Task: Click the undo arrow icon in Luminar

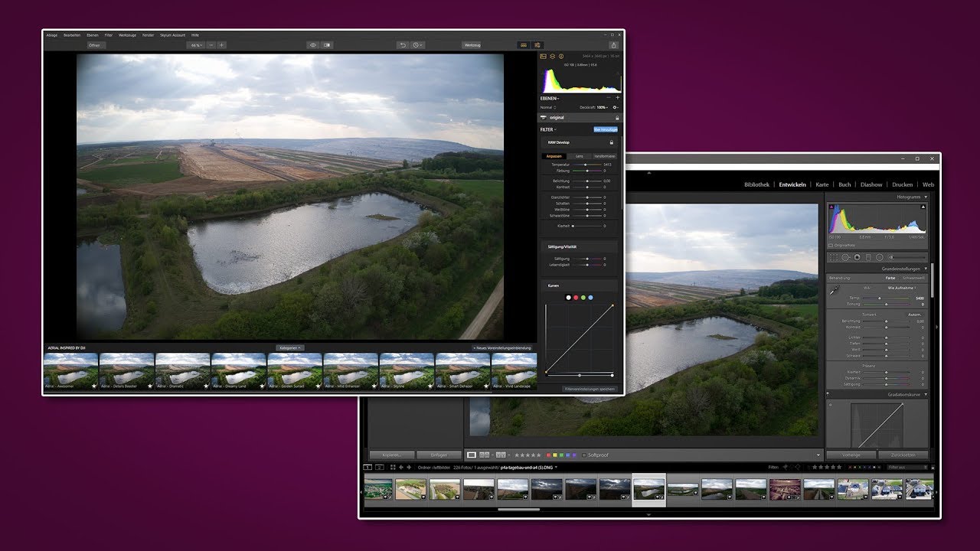Action: coord(403,45)
